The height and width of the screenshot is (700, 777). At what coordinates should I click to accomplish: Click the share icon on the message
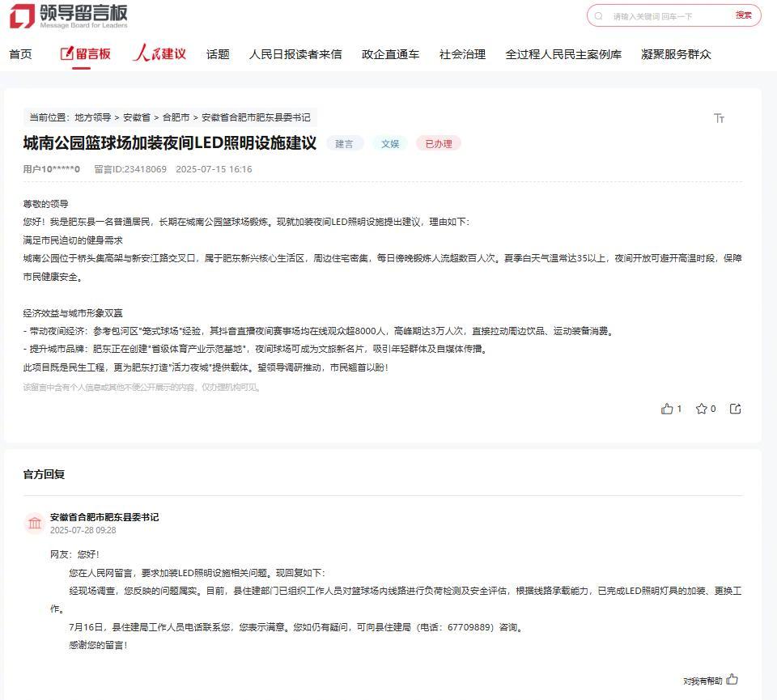736,409
